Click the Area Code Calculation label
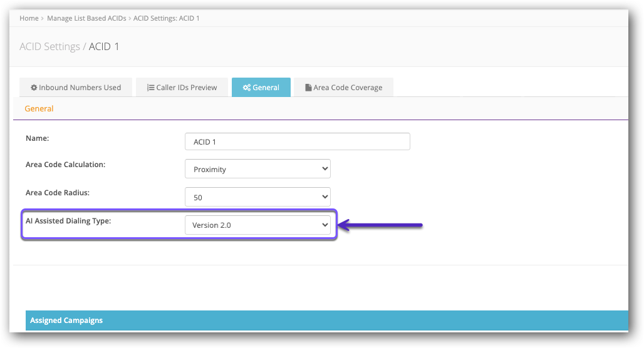The width and height of the screenshot is (644, 348). pos(65,165)
